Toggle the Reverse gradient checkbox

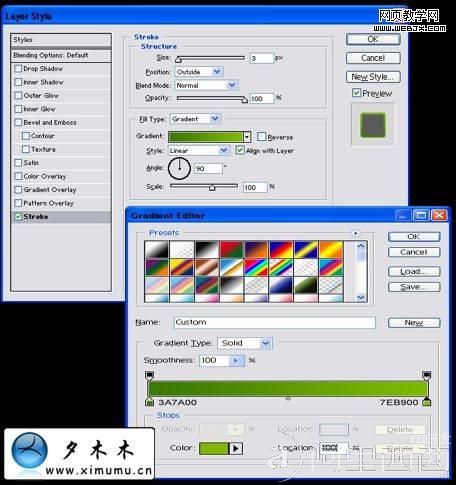pyautogui.click(x=262, y=137)
